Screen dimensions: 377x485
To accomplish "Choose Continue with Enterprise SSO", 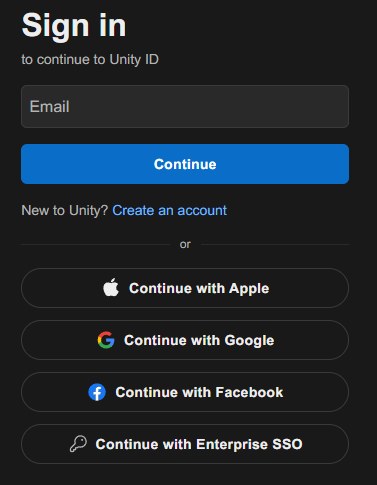I will click(x=185, y=444).
